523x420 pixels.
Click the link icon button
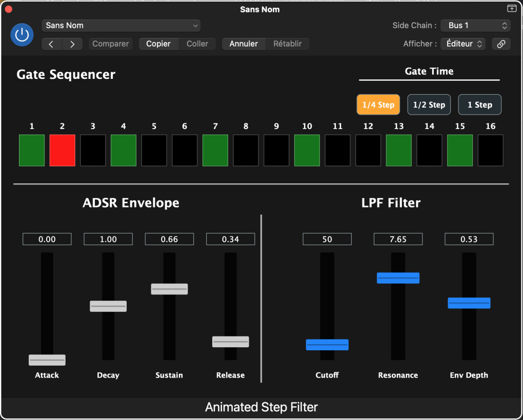[501, 44]
